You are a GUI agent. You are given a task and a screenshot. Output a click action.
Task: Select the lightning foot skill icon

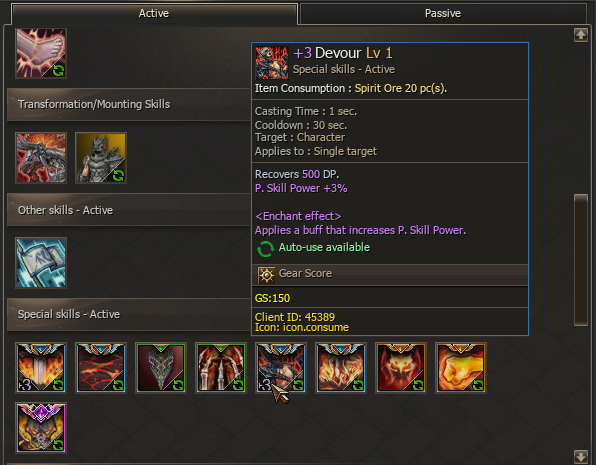click(41, 53)
